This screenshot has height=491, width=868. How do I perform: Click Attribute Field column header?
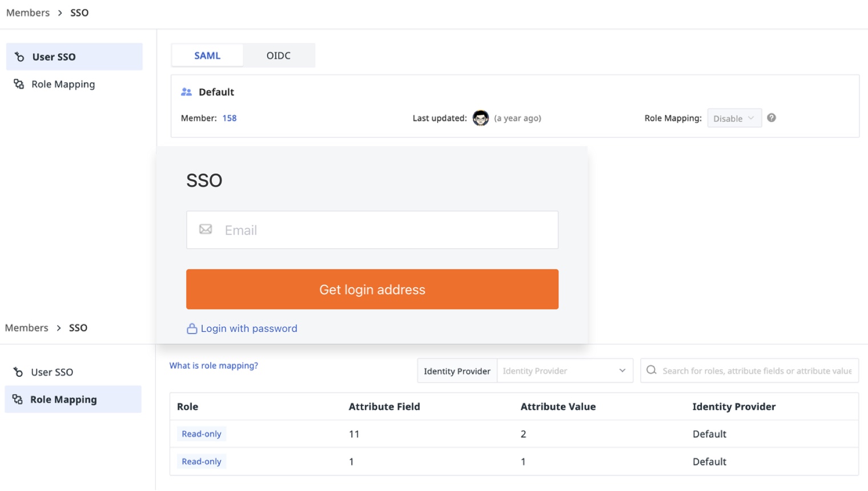[x=384, y=407]
